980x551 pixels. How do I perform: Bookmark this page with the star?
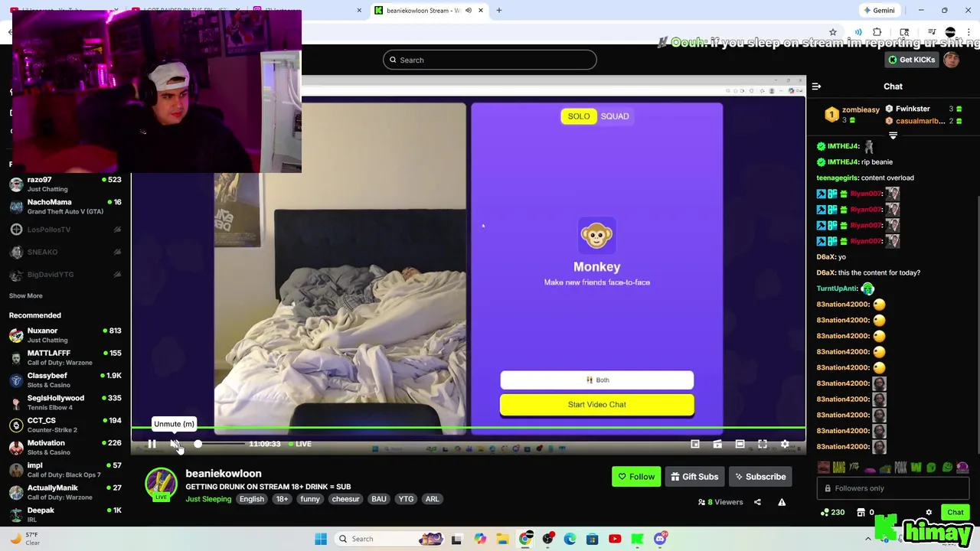(x=832, y=32)
